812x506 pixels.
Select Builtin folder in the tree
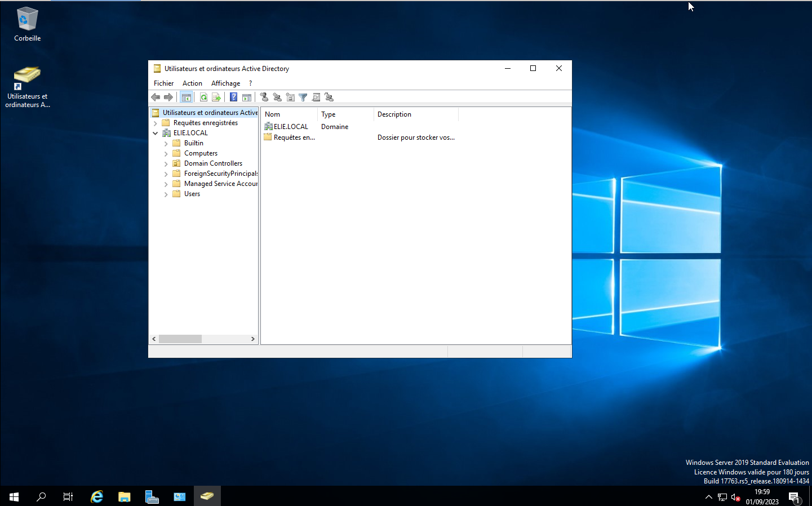click(193, 143)
